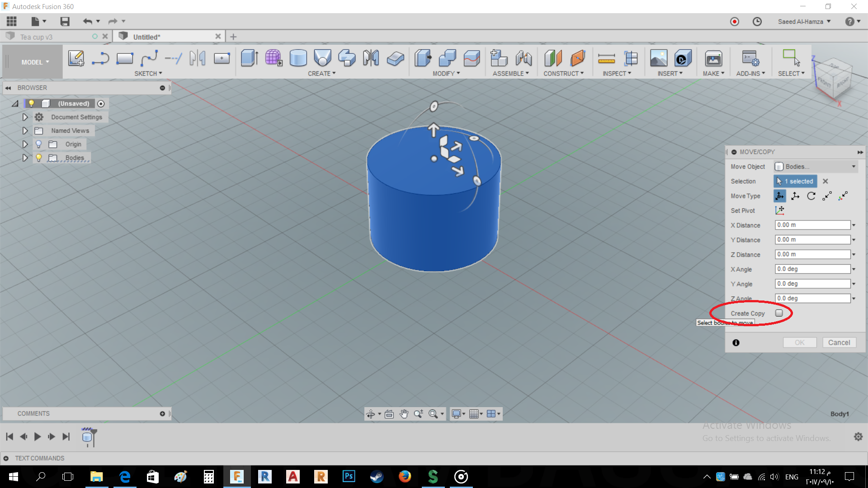868x488 pixels.
Task: Select the Pan tool in navigation bar
Action: point(404,413)
